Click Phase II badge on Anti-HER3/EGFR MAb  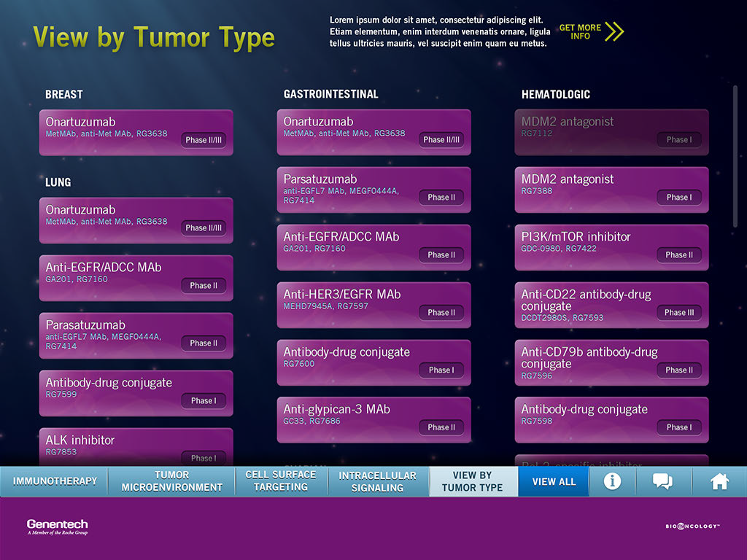441,312
